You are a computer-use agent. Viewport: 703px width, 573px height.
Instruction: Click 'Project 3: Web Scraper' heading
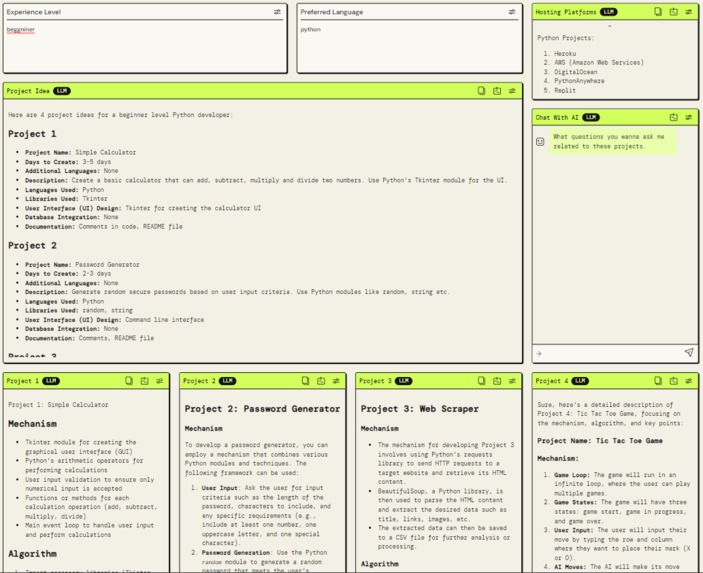coord(420,409)
